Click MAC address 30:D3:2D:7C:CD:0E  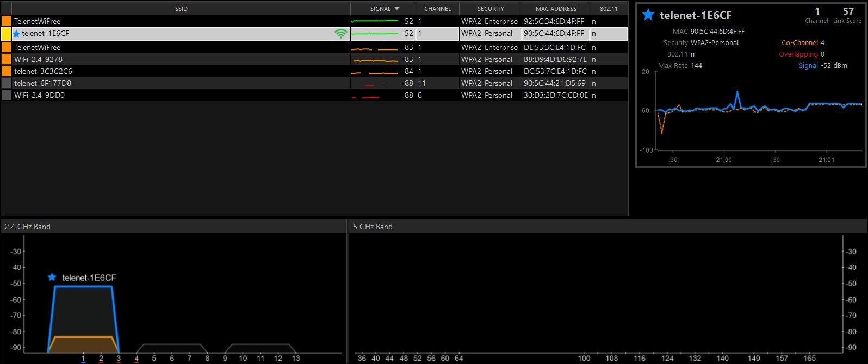click(556, 95)
